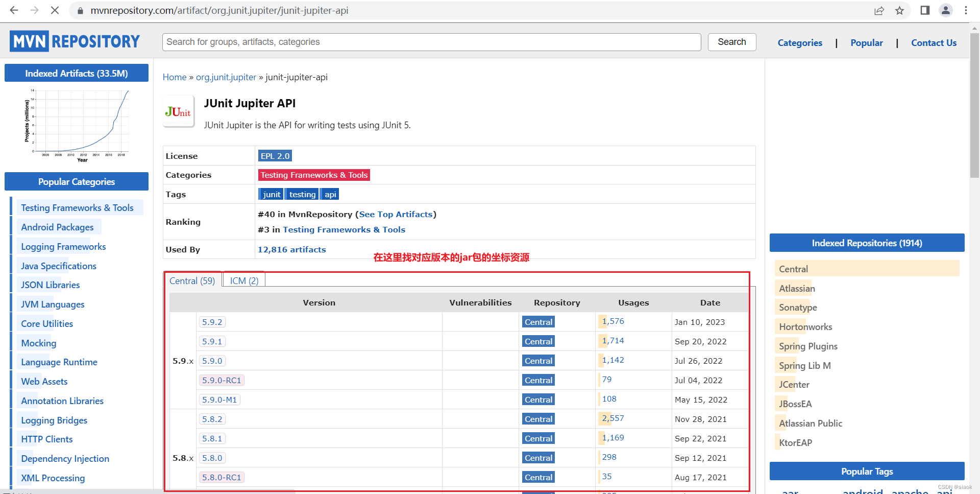
Task: Open the JCenter repository
Action: click(x=794, y=385)
